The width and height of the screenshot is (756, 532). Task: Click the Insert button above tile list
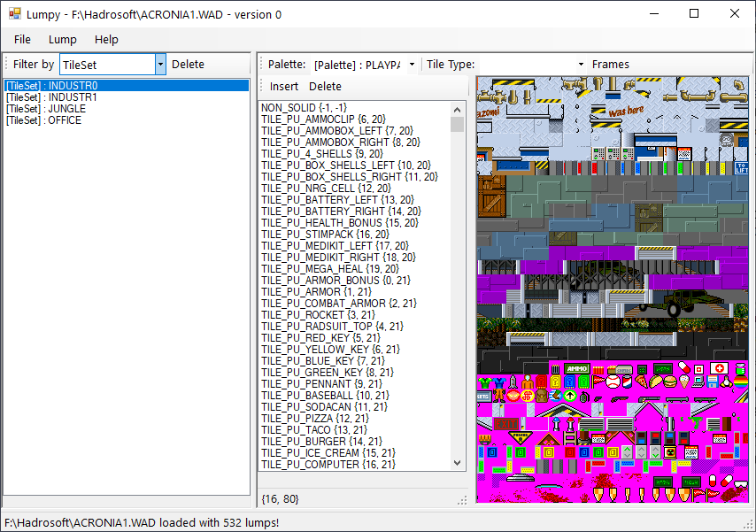tap(284, 87)
